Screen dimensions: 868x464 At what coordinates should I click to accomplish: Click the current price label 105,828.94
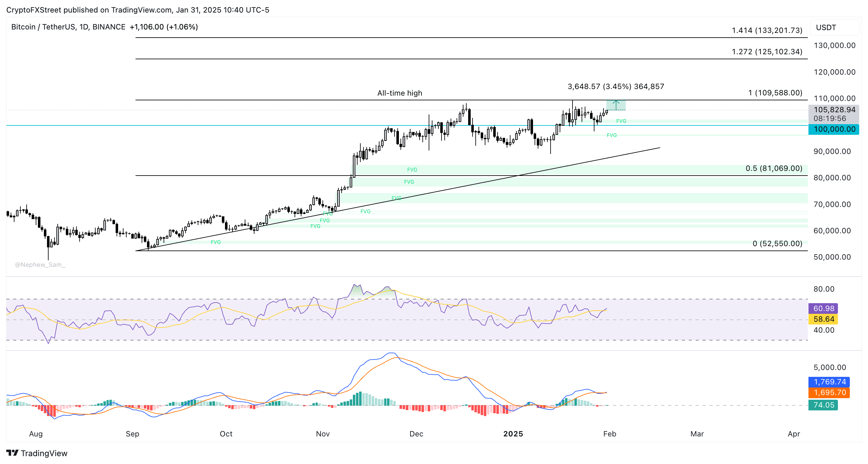(x=834, y=110)
